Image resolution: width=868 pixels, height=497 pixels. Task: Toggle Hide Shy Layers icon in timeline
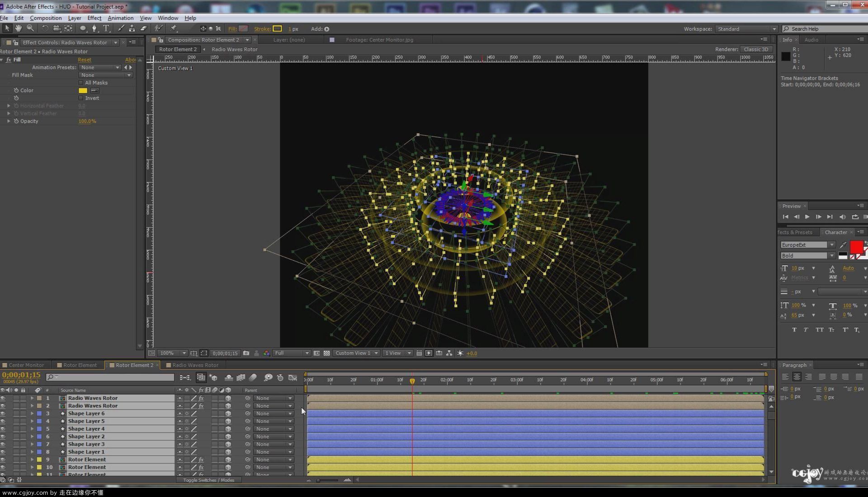point(229,377)
